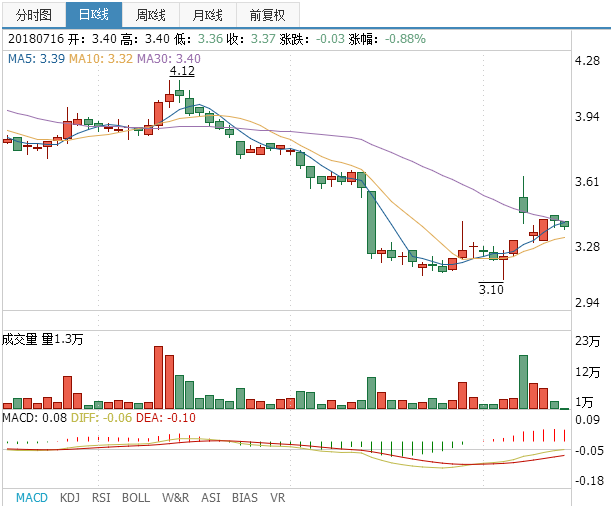Show the VR indicator

coord(277,497)
